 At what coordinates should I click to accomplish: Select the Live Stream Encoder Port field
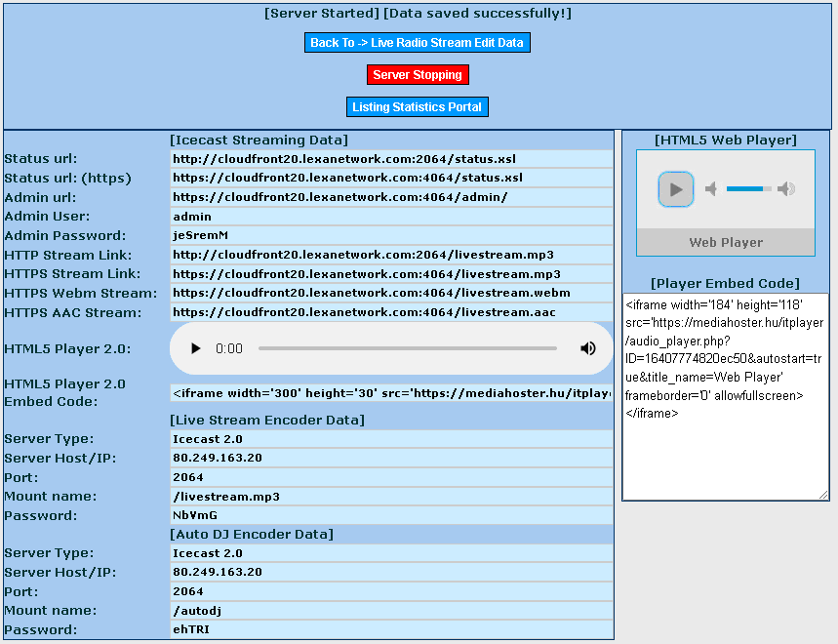[391, 477]
